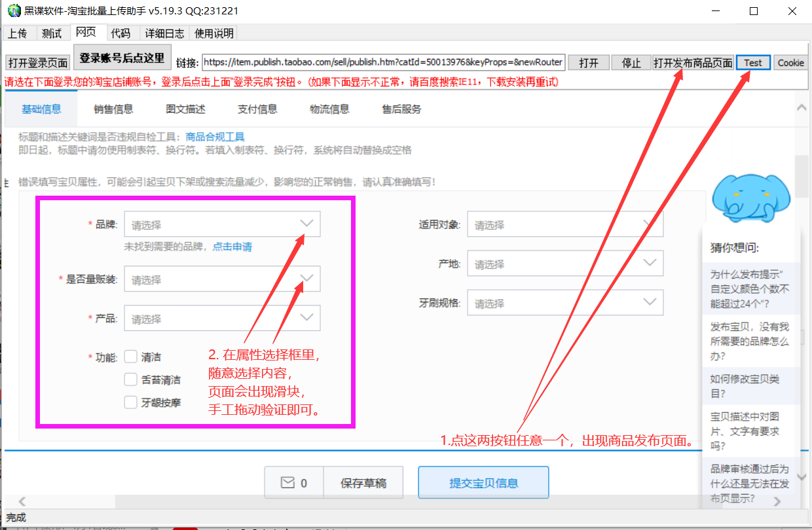The height and width of the screenshot is (530, 812).
Task: Click the web page vertical scrollbar thumb
Action: click(801, 177)
